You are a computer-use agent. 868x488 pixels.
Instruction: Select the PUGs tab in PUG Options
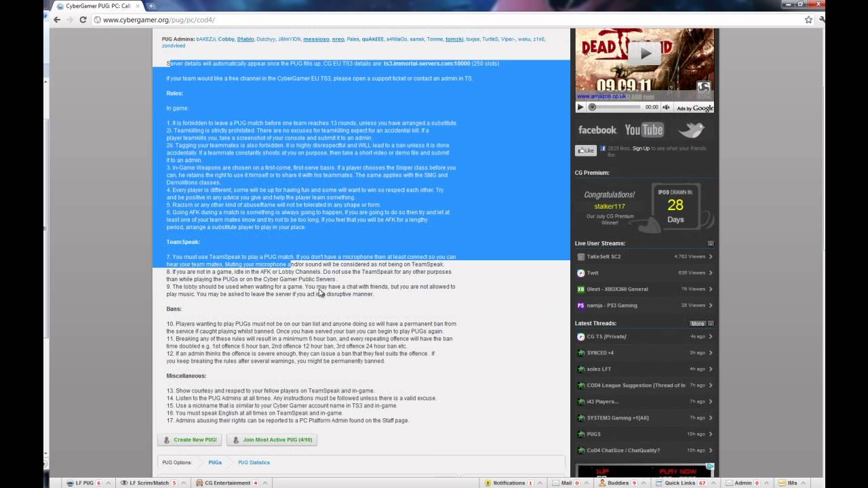[x=215, y=462]
